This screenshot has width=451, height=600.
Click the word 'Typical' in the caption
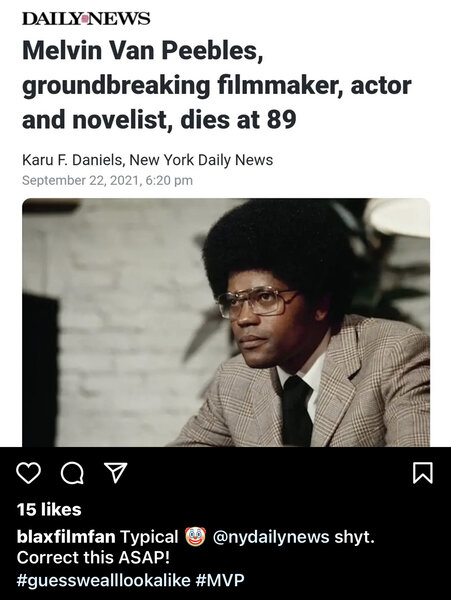pos(149,537)
